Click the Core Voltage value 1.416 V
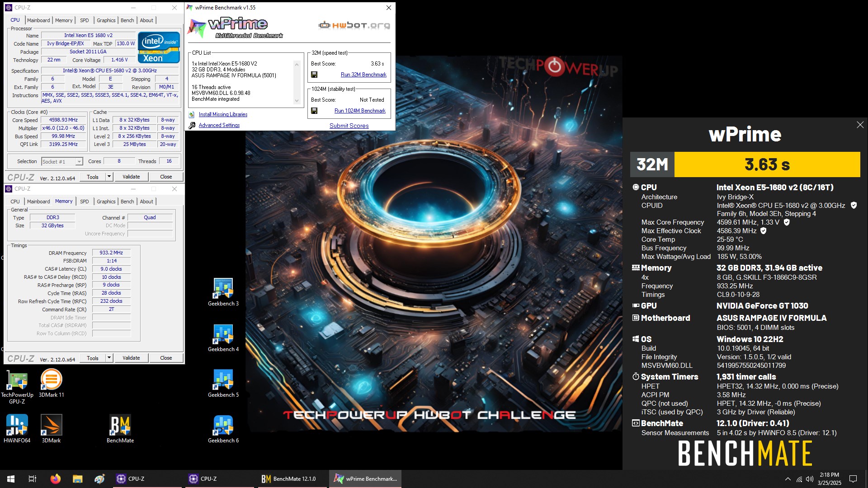 pyautogui.click(x=119, y=60)
